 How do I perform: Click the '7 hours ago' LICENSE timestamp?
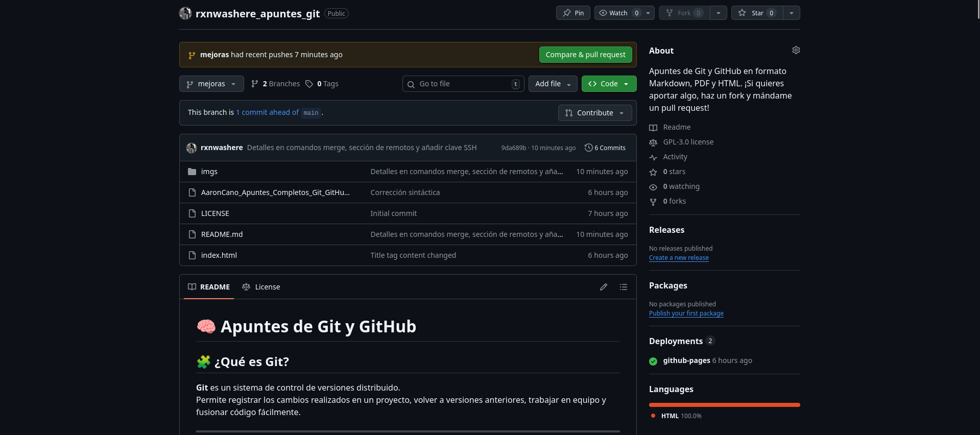pyautogui.click(x=608, y=213)
